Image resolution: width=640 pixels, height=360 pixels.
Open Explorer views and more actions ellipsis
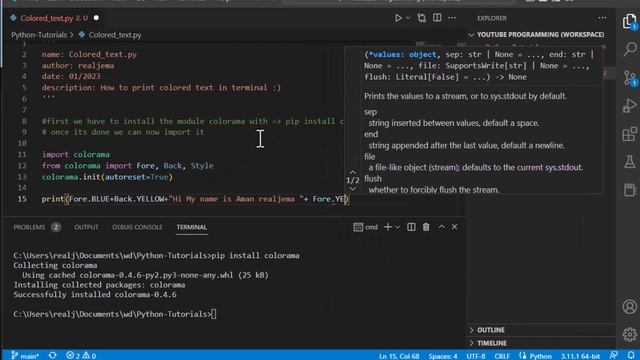click(602, 18)
